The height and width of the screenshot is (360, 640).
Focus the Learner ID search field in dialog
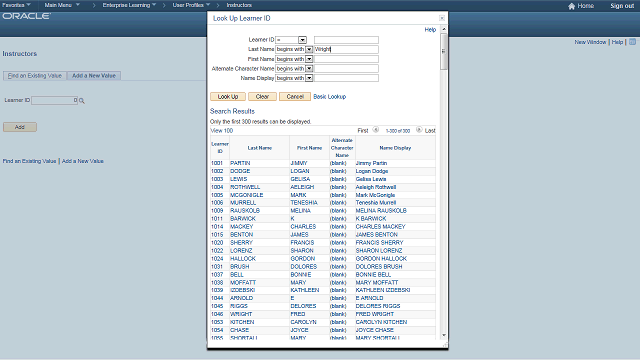tap(346, 40)
